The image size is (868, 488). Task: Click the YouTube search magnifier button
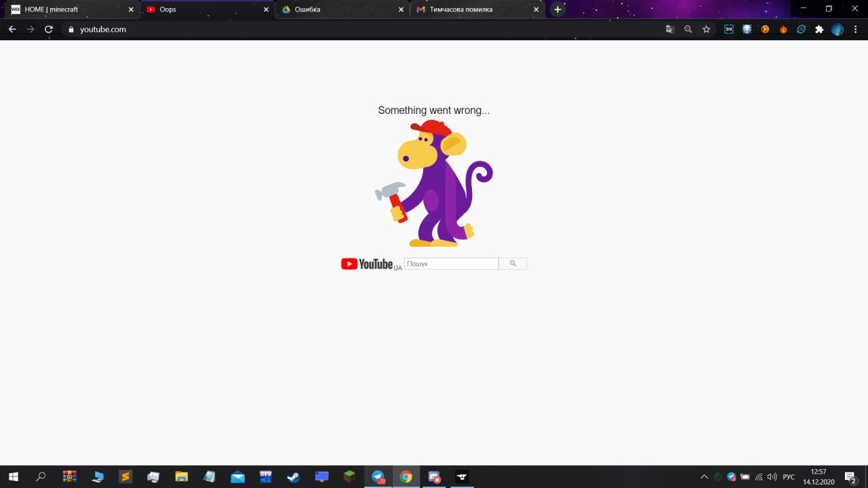click(x=513, y=264)
